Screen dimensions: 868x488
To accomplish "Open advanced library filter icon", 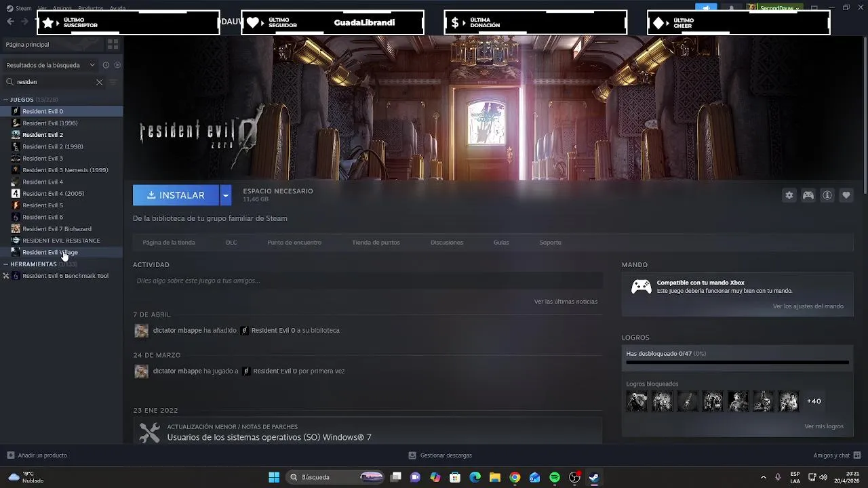I will 113,82.
